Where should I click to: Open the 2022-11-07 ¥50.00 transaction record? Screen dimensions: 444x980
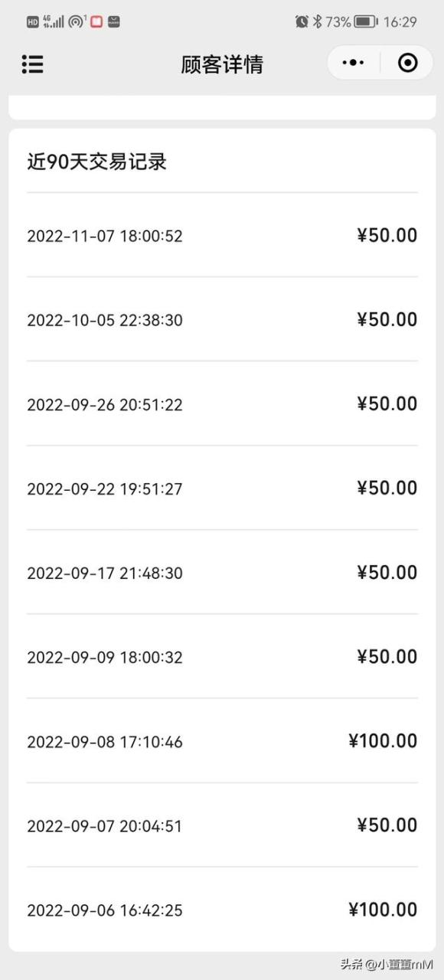222,235
